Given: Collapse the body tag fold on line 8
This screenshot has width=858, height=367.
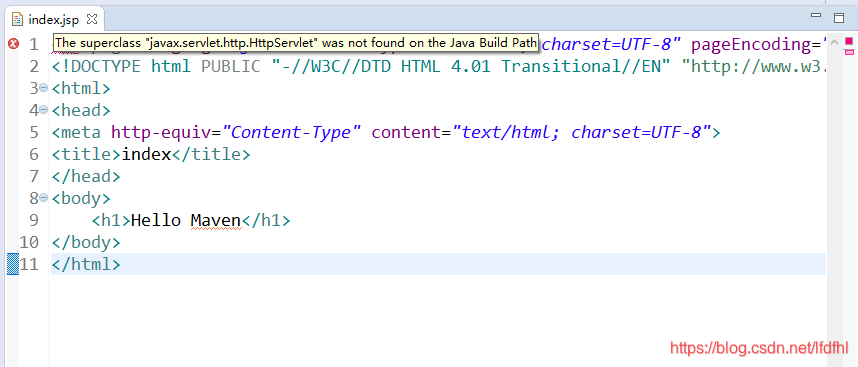Looking at the screenshot, I should pos(44,198).
